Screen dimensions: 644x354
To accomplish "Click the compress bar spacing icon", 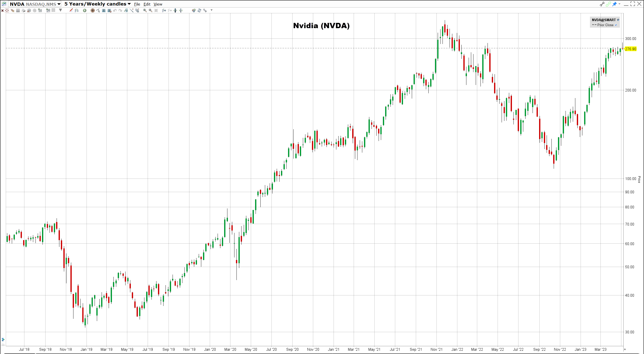I will [x=181, y=11].
